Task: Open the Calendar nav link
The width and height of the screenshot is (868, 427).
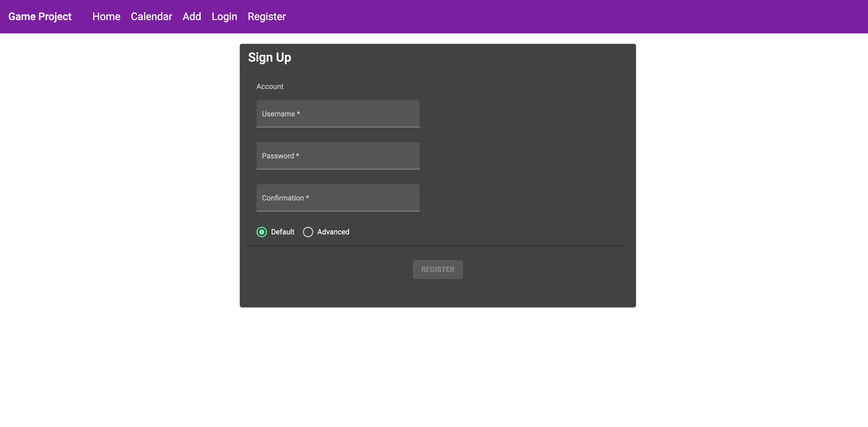Action: [151, 16]
